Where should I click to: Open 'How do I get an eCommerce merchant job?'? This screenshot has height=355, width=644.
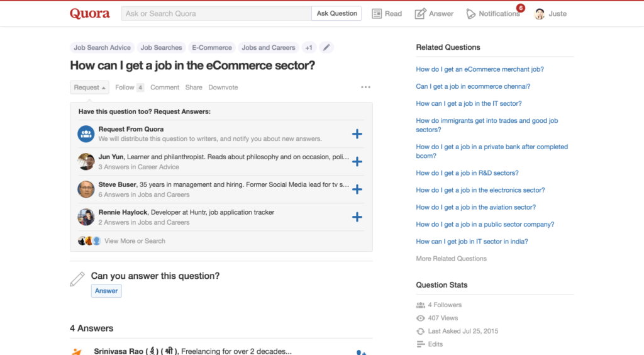click(x=480, y=69)
